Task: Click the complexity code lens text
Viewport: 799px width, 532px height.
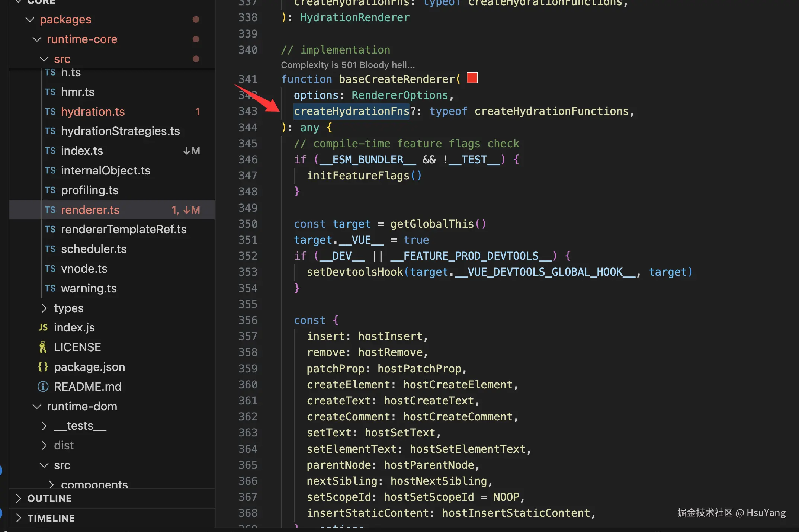Action: pos(347,65)
